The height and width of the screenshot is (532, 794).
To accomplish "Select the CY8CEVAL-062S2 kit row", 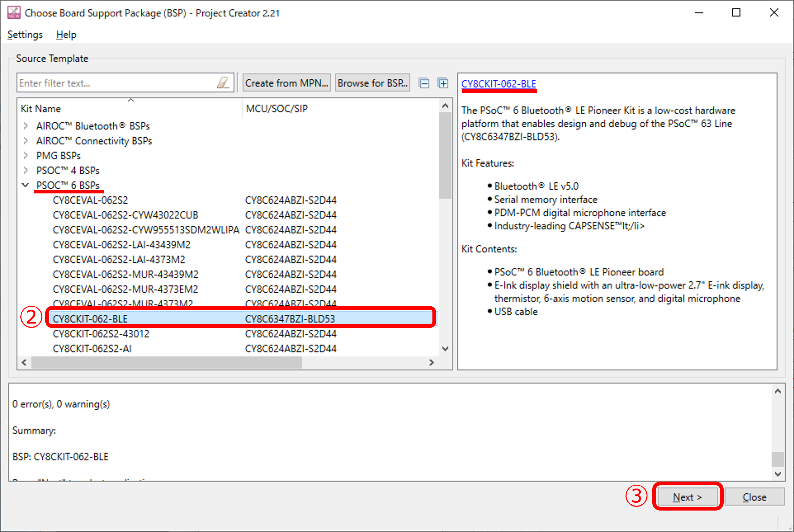I will [228, 200].
